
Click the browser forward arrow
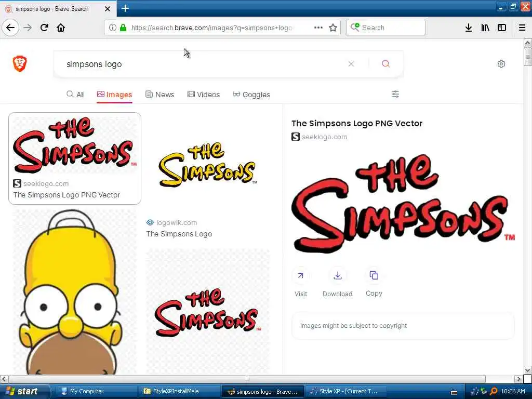[x=28, y=28]
